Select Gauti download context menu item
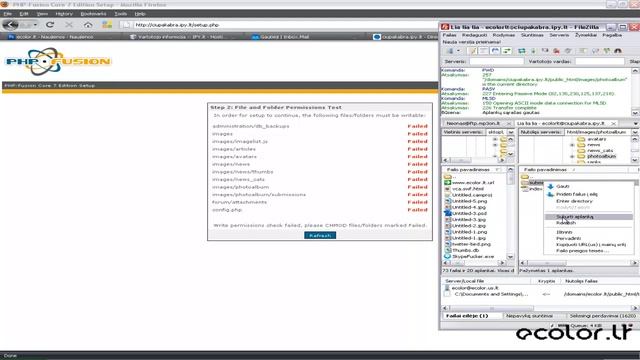The height and width of the screenshot is (360, 640). coord(589,187)
